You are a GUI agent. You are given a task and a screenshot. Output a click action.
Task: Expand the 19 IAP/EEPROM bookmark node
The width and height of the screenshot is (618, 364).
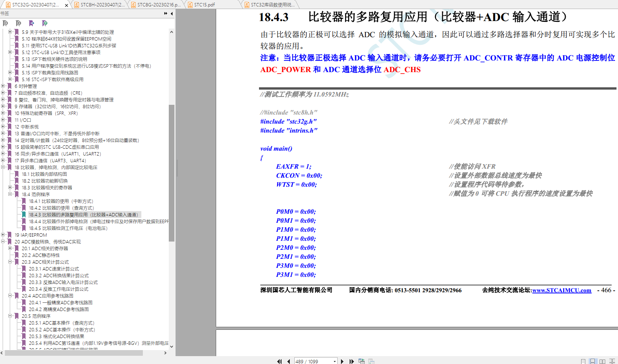(x=3, y=235)
